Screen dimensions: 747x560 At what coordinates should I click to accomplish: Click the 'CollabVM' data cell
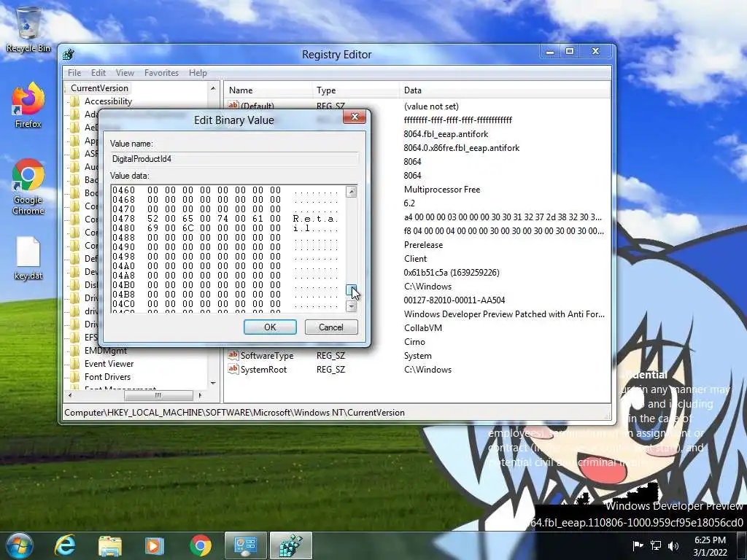[422, 327]
